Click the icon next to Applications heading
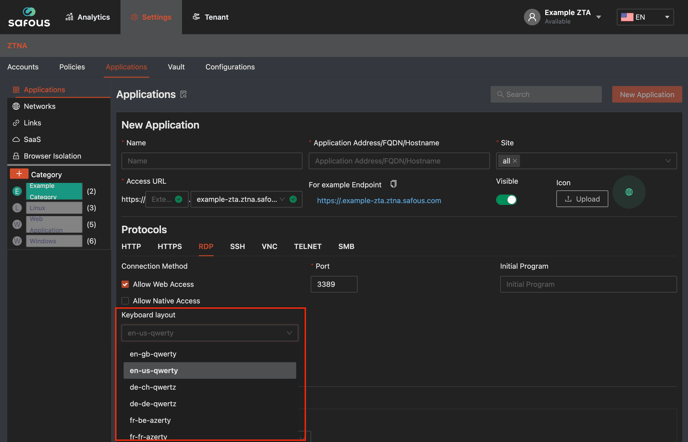 [184, 95]
